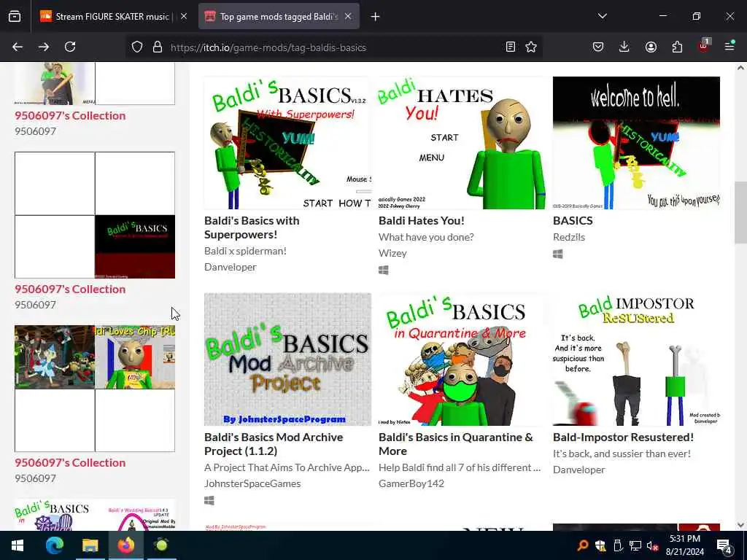747x560 pixels.
Task: Open Firefox application menu
Action: [x=729, y=46]
